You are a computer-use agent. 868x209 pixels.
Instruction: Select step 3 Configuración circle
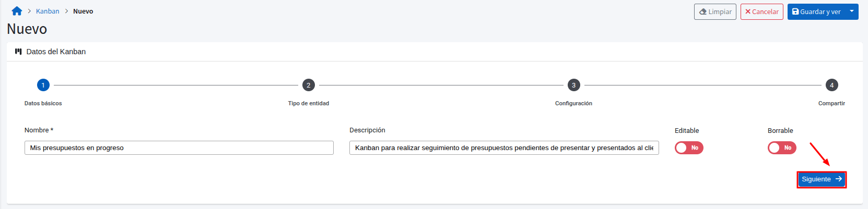573,85
